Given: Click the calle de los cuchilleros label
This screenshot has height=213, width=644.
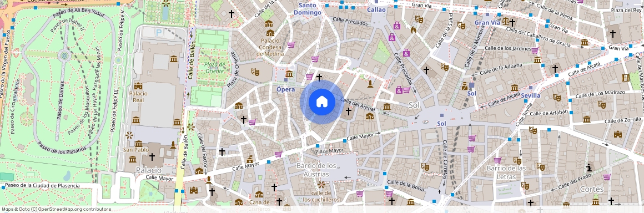Looking at the screenshot, I should click(321, 196).
